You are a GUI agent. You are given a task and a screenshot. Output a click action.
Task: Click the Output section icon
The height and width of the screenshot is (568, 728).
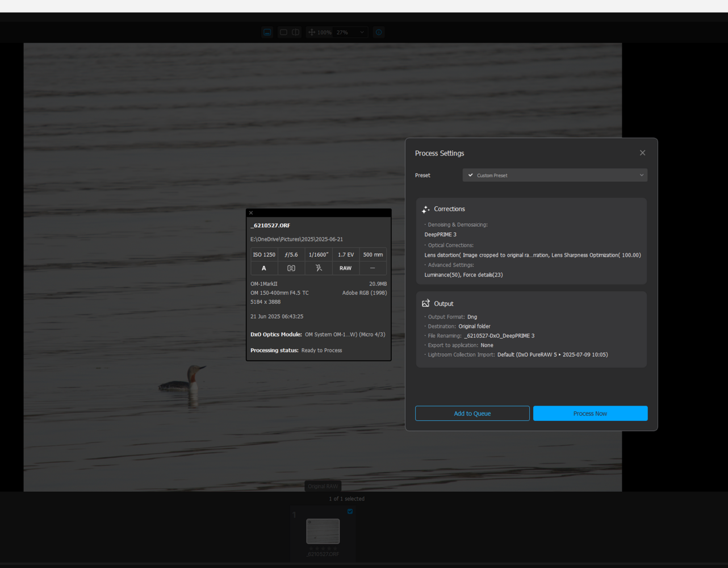click(x=426, y=303)
